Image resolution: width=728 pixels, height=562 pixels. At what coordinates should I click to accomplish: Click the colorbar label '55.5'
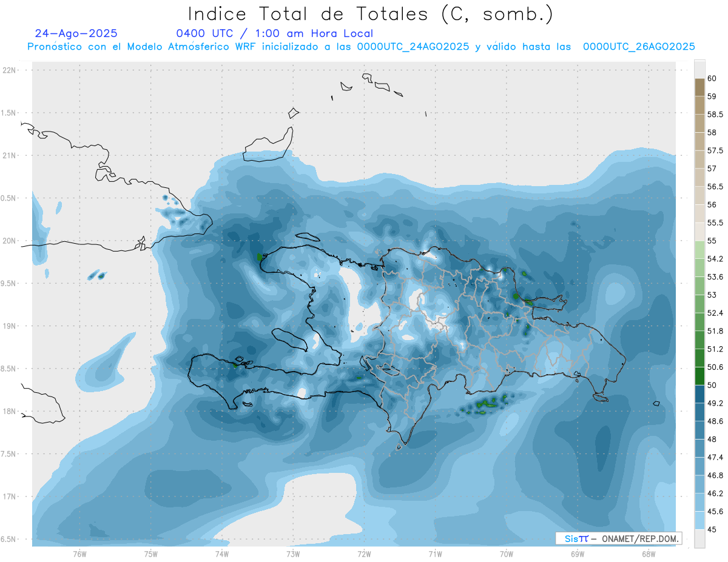pos(715,222)
